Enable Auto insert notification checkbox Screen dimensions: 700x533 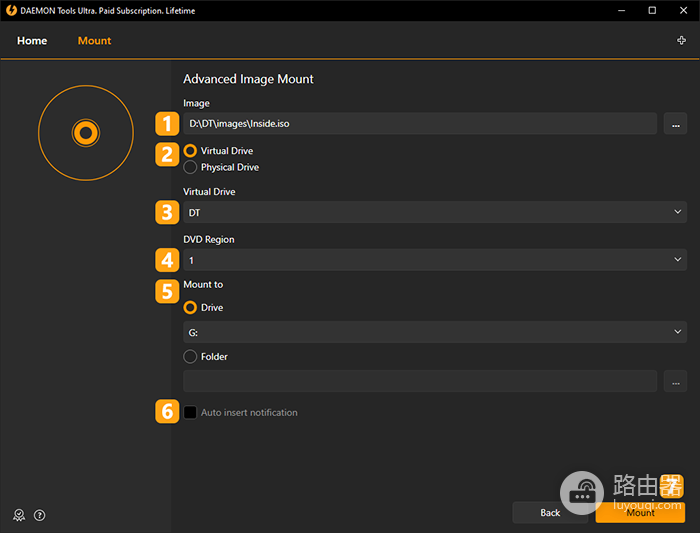[x=190, y=412]
